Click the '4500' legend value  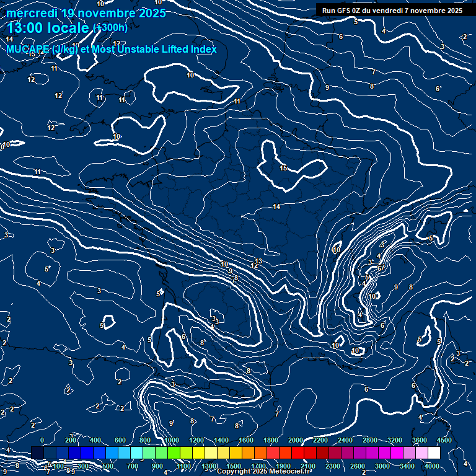[x=444, y=440]
